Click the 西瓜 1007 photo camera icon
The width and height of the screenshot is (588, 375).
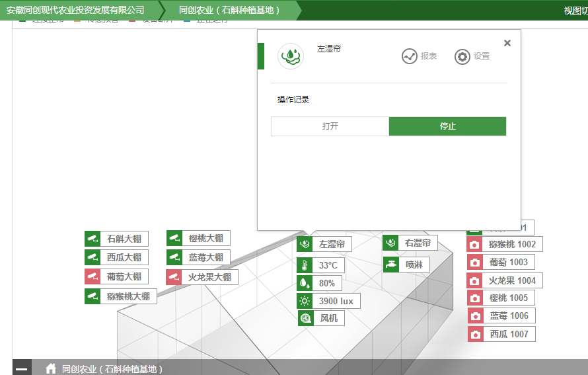[475, 335]
